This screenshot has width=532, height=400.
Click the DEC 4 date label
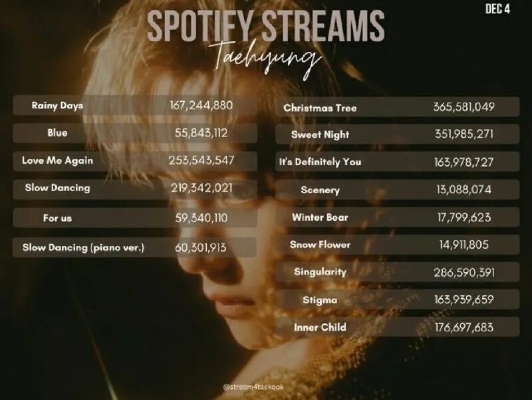coord(497,9)
